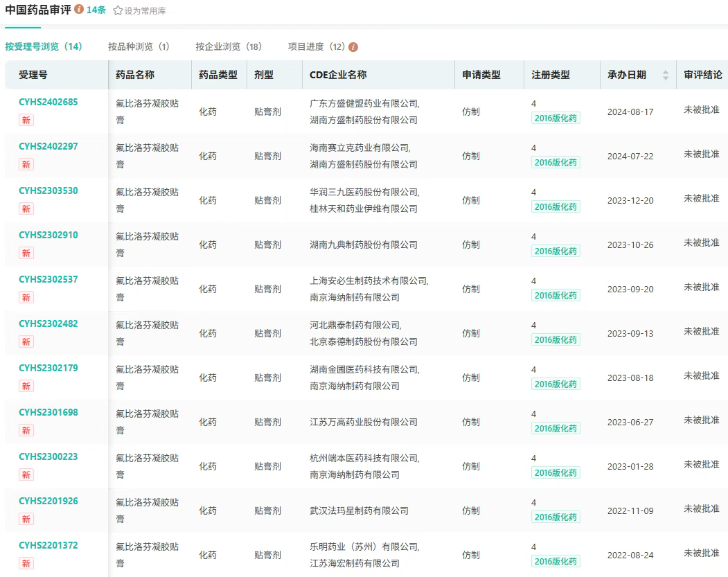Click the info icon beside 中国药品审评 title
This screenshot has width=728, height=577.
(x=79, y=10)
